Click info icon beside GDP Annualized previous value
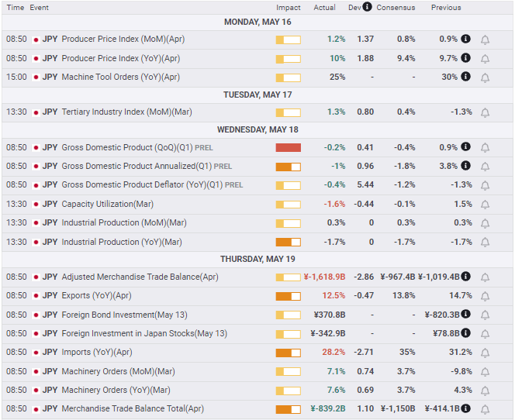515x420 pixels. (x=465, y=166)
